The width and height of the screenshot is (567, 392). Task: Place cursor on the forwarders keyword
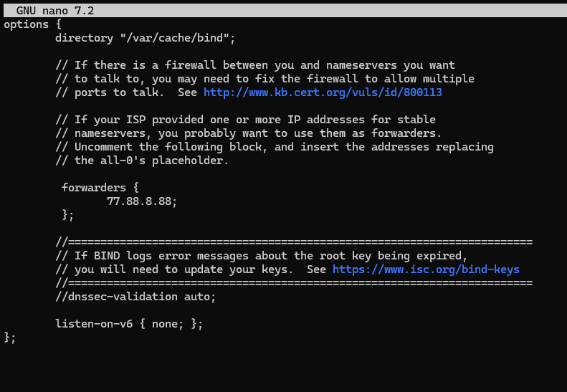click(94, 188)
